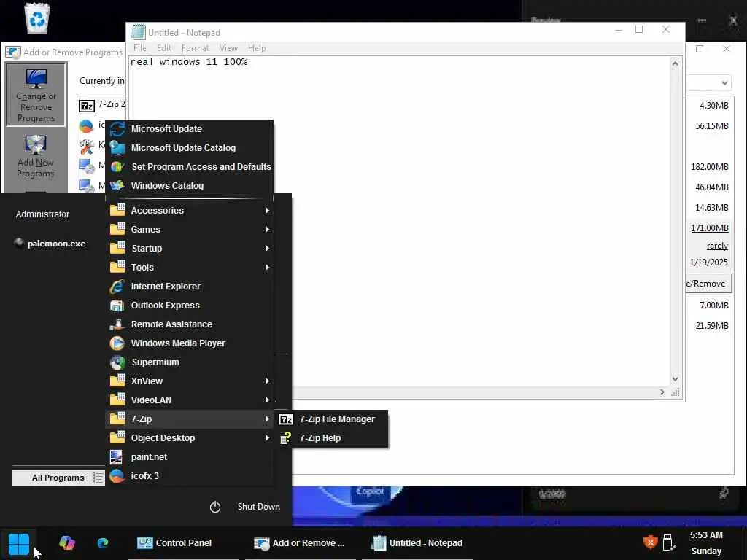Click the 56.15MB size value
Screen dimensions: 747x560
[x=712, y=126]
